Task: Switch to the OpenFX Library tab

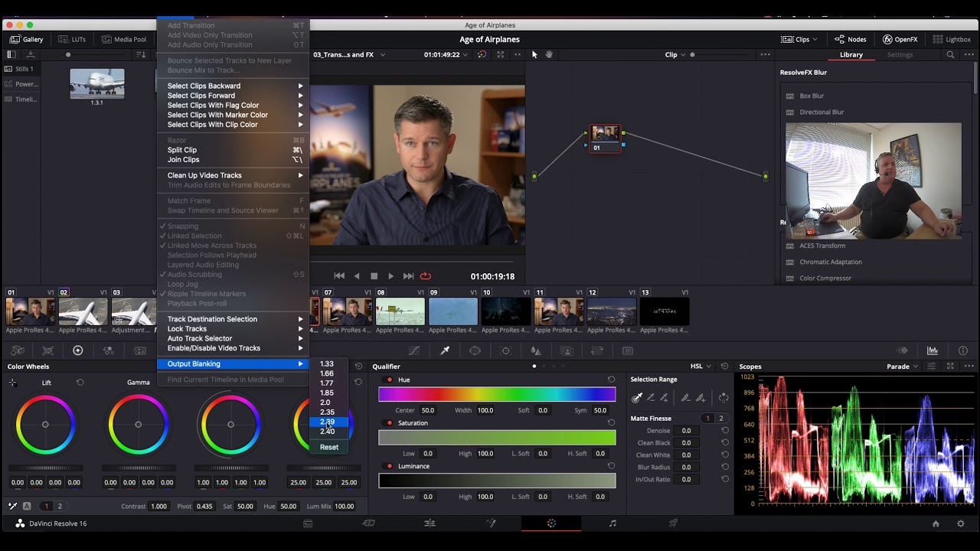Action: pos(851,55)
